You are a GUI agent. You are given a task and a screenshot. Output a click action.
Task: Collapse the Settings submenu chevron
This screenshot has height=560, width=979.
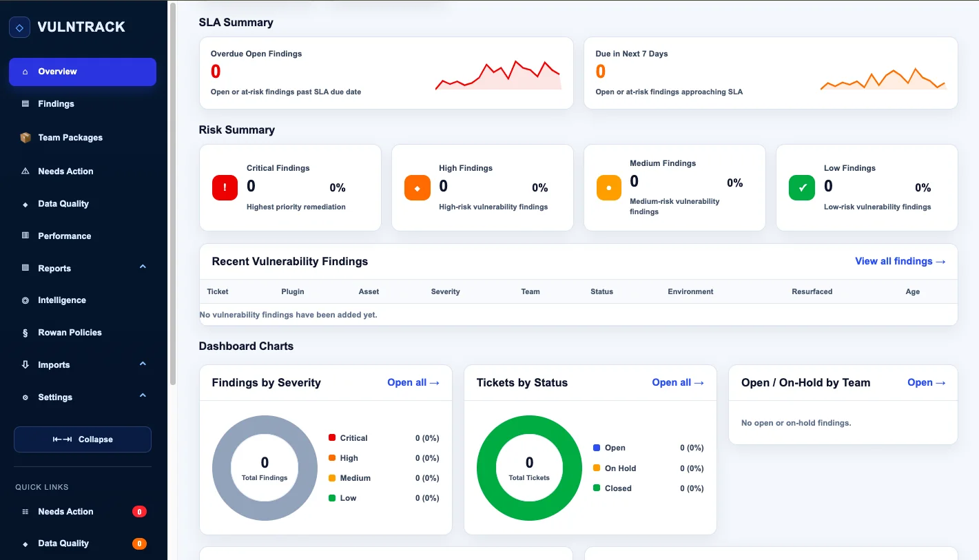pos(143,395)
